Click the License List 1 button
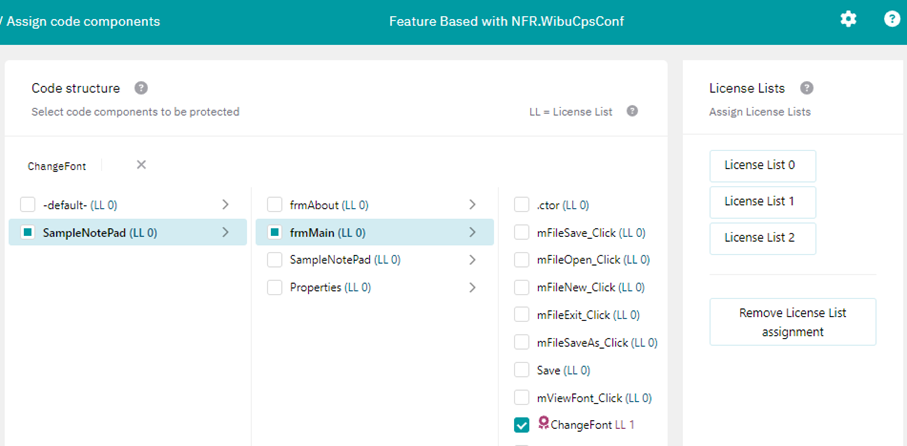The height and width of the screenshot is (446, 907). tap(762, 201)
